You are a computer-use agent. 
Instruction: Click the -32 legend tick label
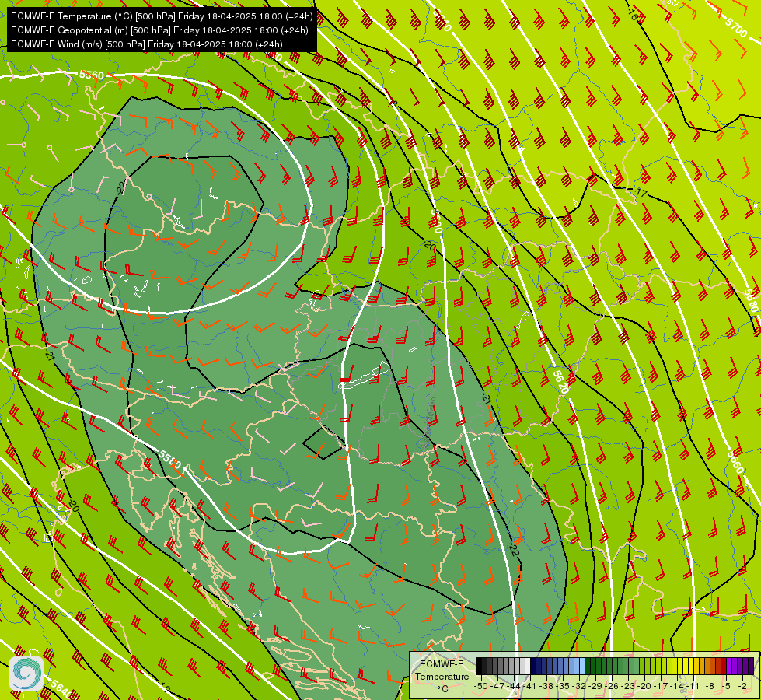[x=579, y=686]
